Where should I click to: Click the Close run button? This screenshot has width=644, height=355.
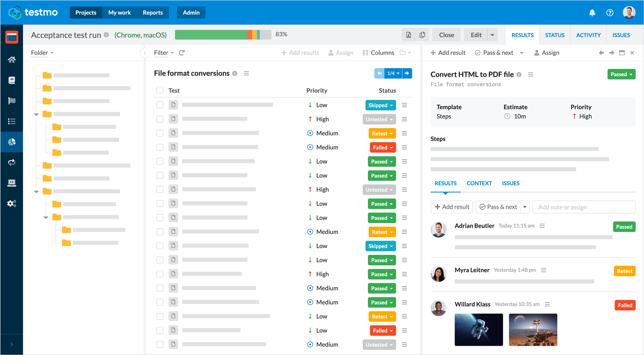tap(447, 35)
